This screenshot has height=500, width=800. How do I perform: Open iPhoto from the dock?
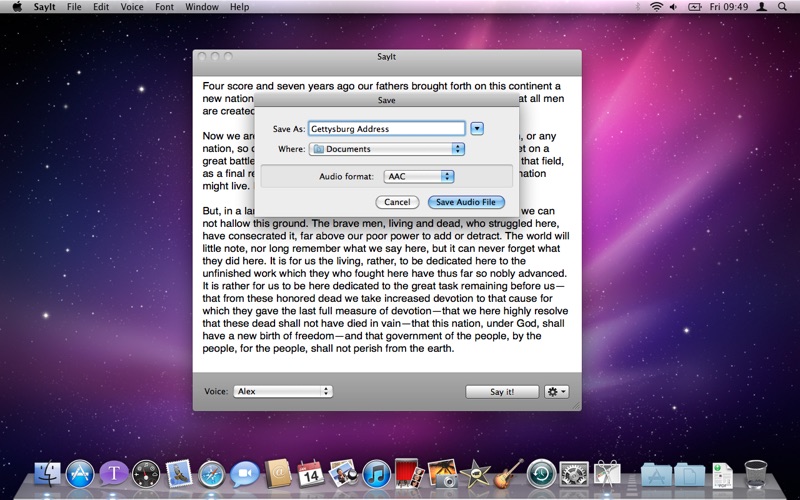[442, 474]
